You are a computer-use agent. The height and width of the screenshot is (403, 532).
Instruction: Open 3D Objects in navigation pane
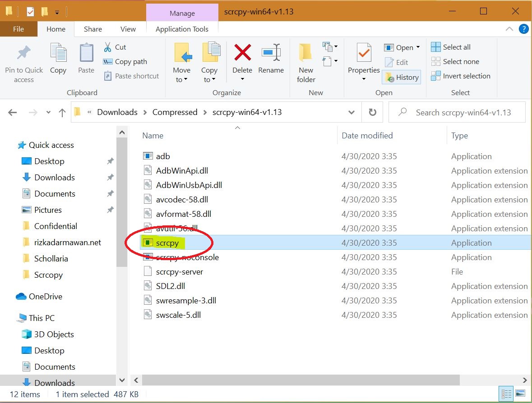(x=54, y=334)
